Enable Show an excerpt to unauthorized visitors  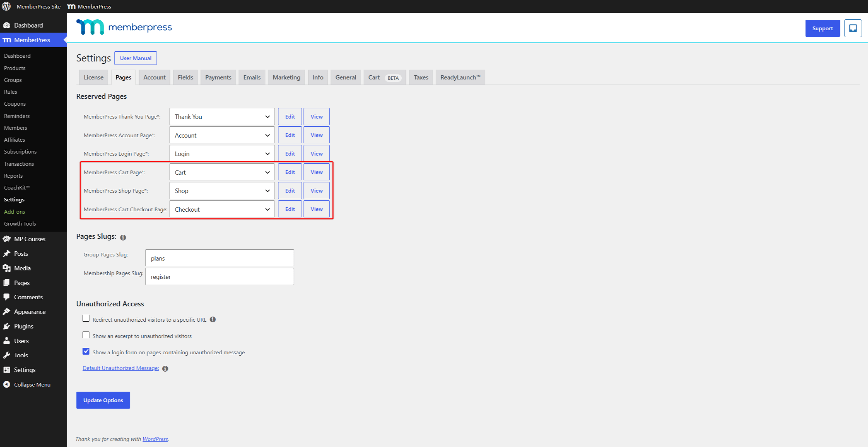click(86, 335)
